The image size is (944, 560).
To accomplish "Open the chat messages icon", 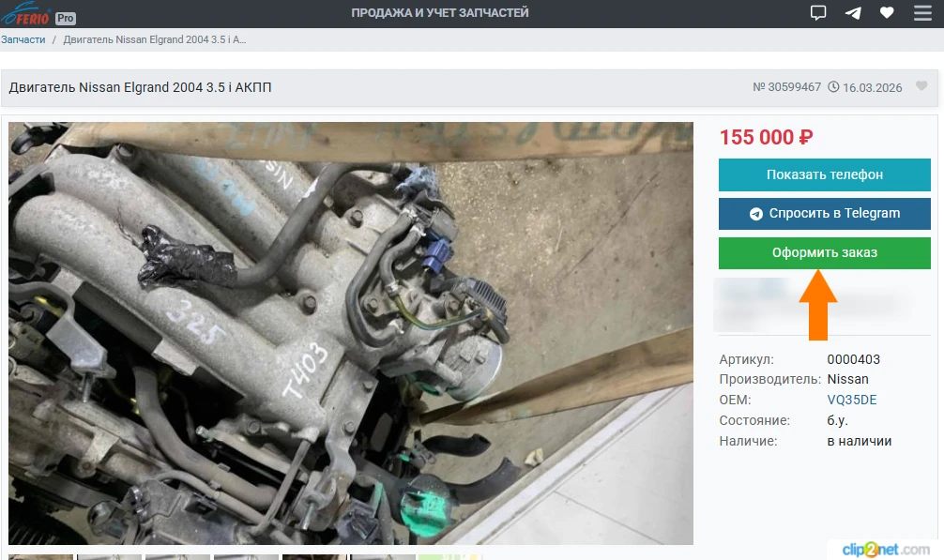I will [818, 12].
